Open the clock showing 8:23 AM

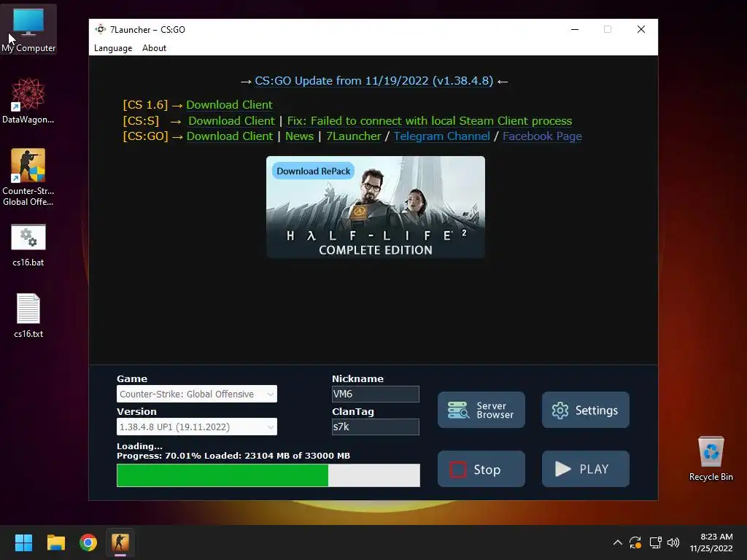click(x=711, y=542)
